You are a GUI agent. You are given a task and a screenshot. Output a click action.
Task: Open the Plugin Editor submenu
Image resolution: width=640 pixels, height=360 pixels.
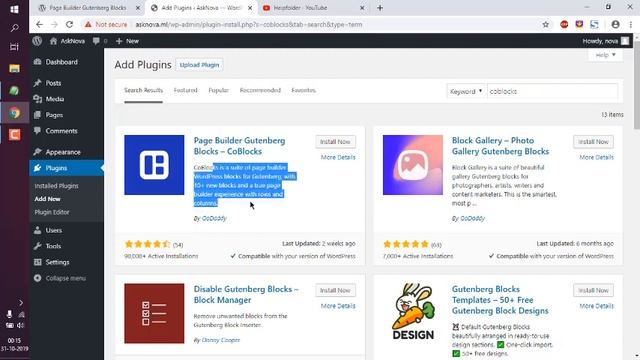pyautogui.click(x=52, y=212)
